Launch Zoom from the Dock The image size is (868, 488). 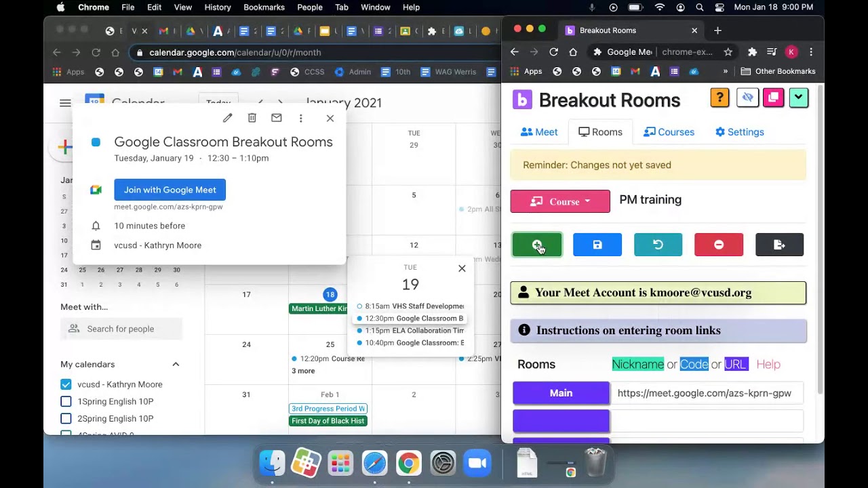tap(477, 463)
